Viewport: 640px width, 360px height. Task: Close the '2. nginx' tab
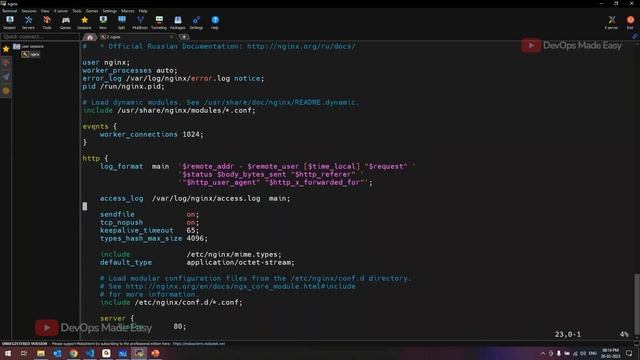[x=171, y=37]
